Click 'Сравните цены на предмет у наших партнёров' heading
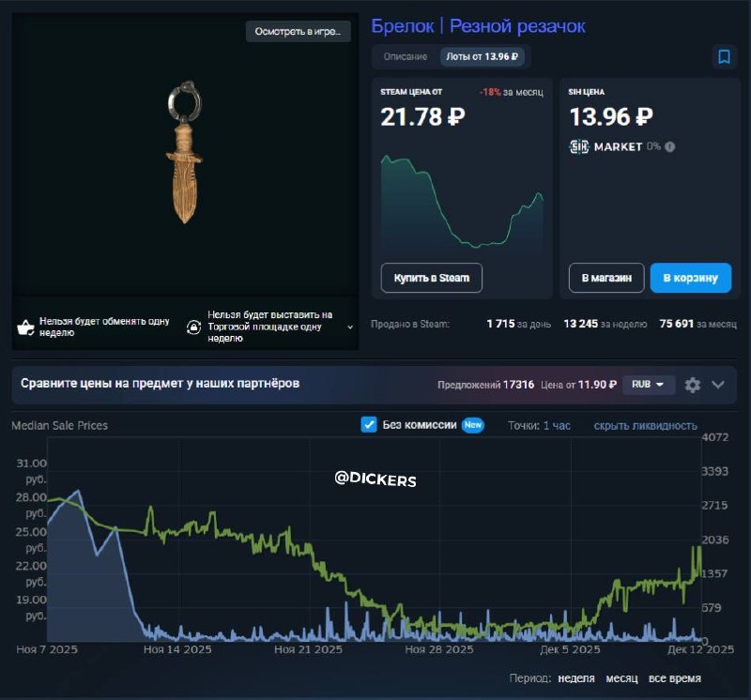Viewport: 751px width, 700px height. tap(160, 384)
